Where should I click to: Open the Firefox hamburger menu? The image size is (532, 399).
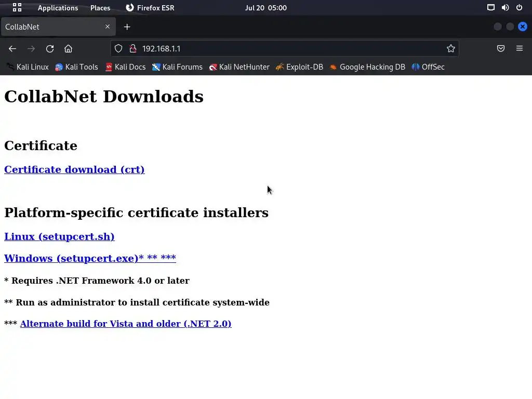pyautogui.click(x=520, y=48)
